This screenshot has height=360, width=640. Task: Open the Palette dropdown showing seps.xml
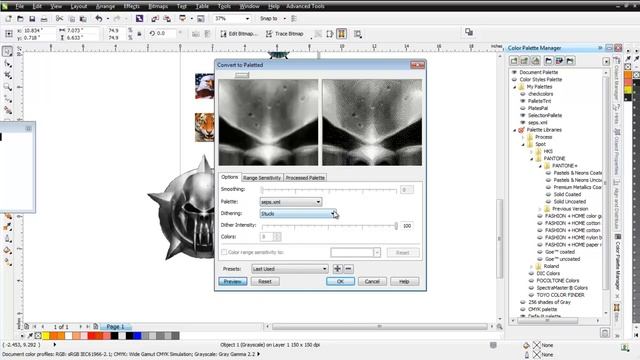coord(291,202)
